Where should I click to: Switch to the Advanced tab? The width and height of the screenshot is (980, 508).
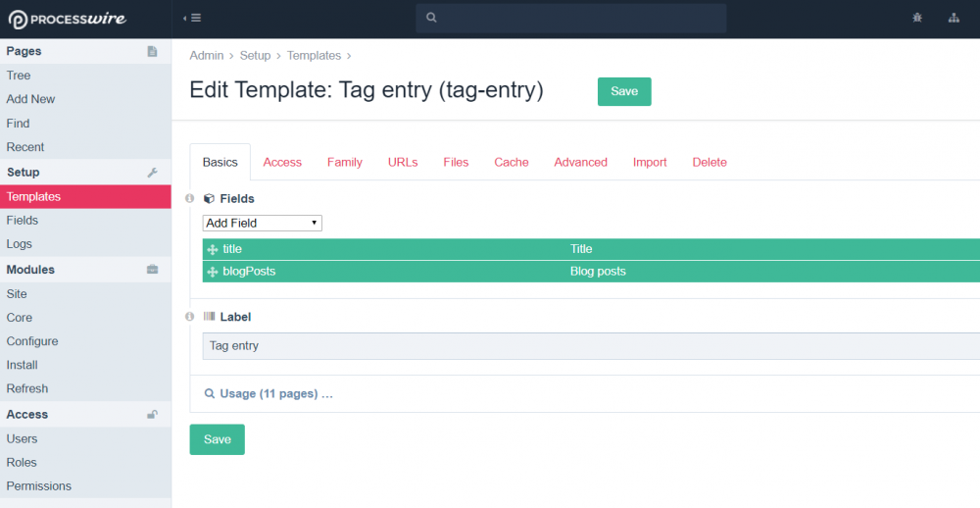pyautogui.click(x=580, y=162)
